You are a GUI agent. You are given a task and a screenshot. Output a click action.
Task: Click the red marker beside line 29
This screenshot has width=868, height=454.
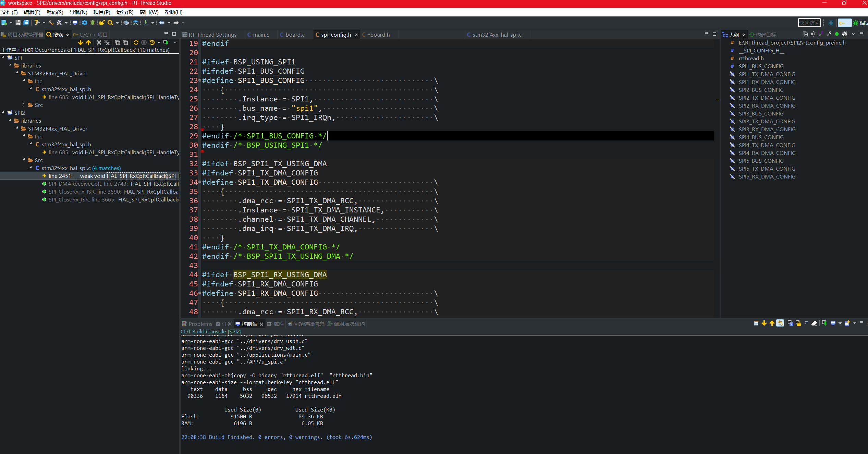click(x=203, y=129)
